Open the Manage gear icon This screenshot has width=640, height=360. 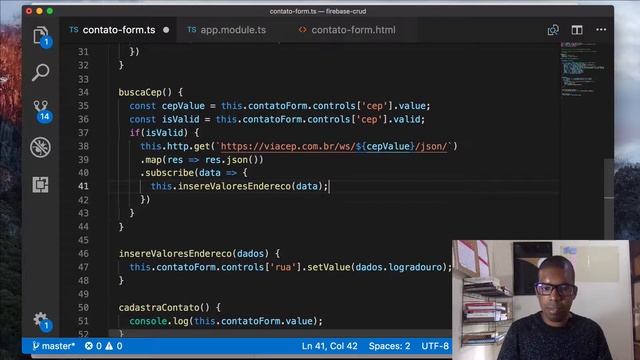[41, 320]
